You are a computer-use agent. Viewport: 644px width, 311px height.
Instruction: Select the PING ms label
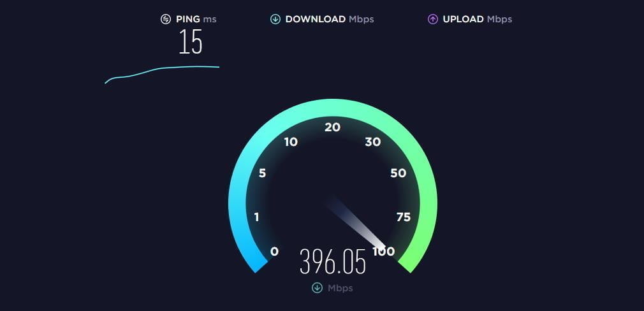point(196,19)
